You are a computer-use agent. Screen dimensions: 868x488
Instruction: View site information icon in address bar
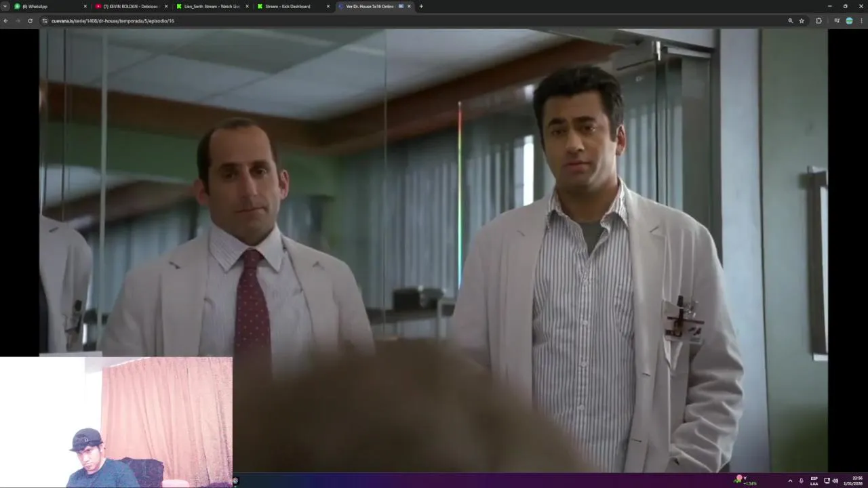coord(45,21)
